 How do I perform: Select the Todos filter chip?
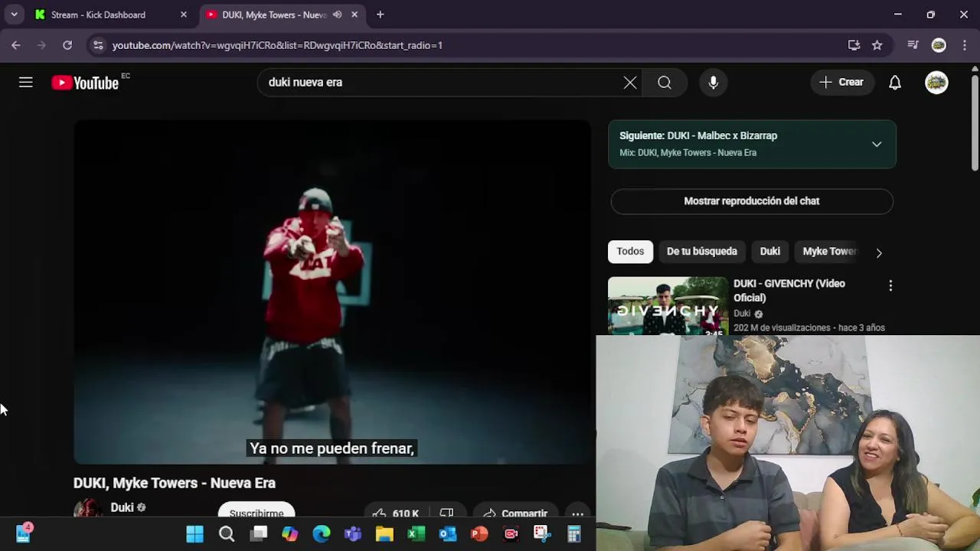[x=630, y=252]
